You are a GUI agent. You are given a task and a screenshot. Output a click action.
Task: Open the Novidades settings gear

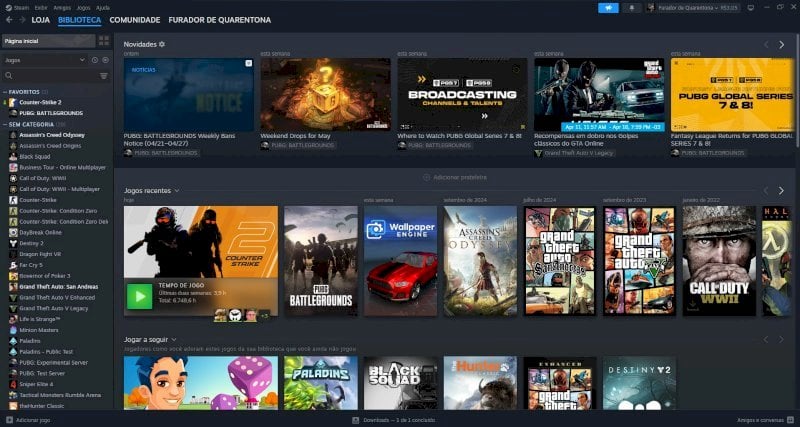tap(162, 44)
